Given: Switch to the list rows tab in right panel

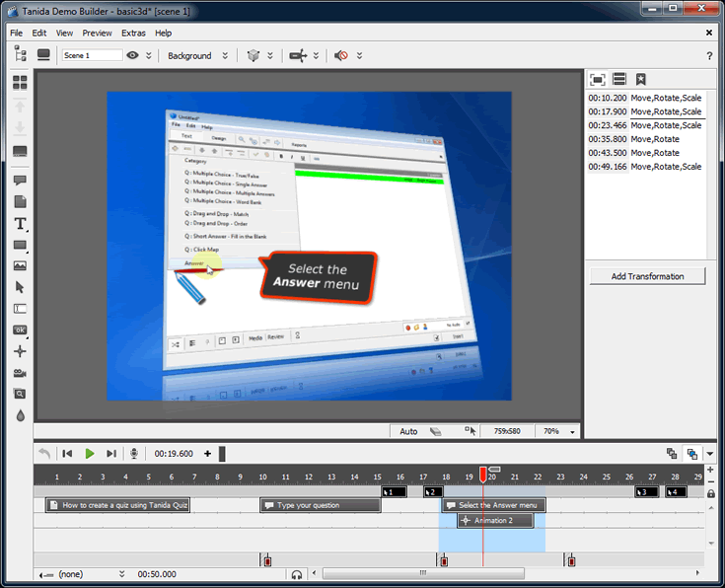Looking at the screenshot, I should coord(619,79).
